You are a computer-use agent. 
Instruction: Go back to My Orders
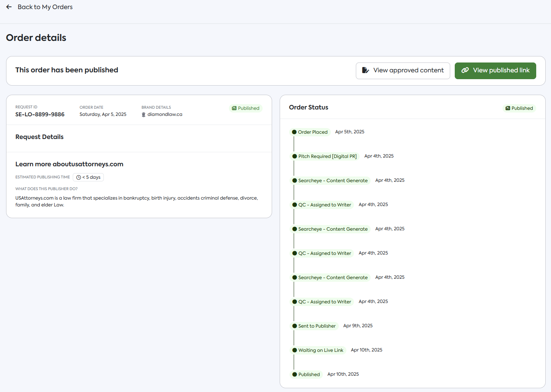click(45, 7)
